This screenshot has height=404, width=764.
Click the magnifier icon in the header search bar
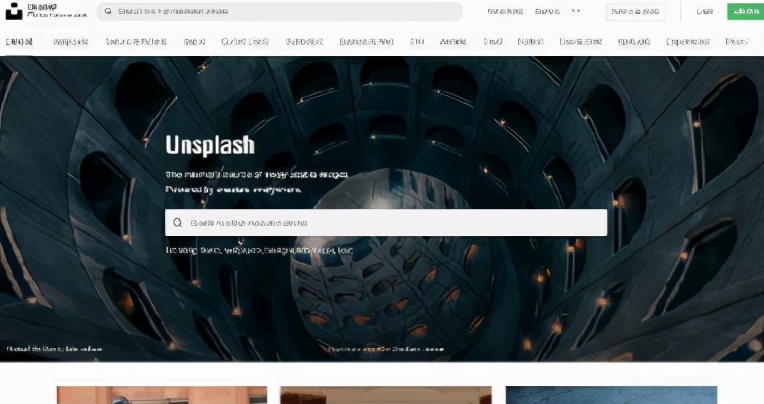(108, 11)
